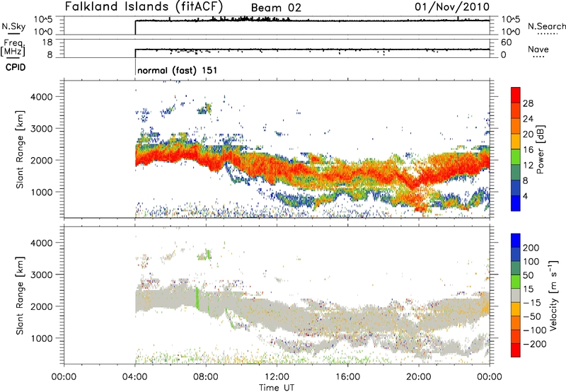This screenshot has width=566, height=392.
Task: Select the "18" frequency axis tick label
Action: tap(47, 42)
